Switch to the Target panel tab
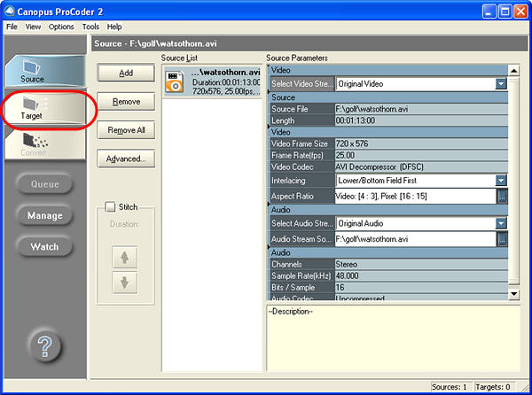532x395 pixels. 45,108
